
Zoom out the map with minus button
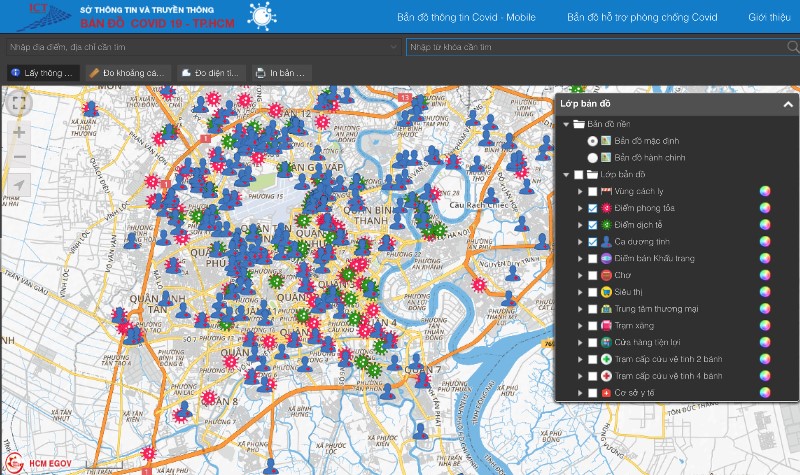click(19, 157)
